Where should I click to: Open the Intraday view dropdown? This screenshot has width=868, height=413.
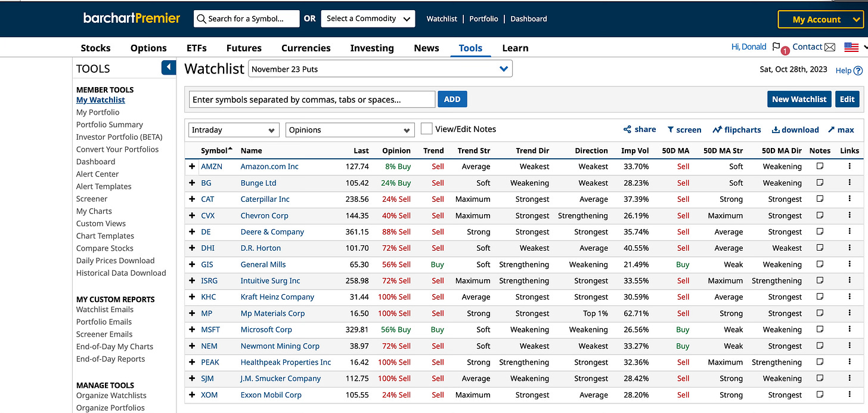pos(234,130)
